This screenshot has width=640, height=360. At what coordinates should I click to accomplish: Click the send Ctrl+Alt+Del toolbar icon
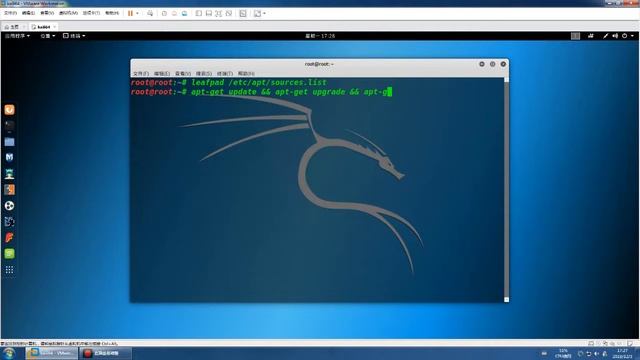[150, 13]
